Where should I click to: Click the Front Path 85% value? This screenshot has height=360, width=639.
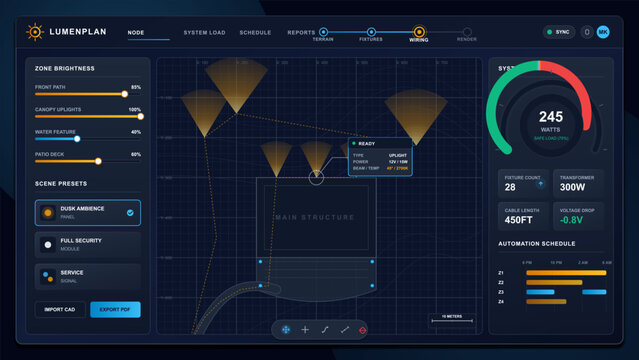point(136,87)
